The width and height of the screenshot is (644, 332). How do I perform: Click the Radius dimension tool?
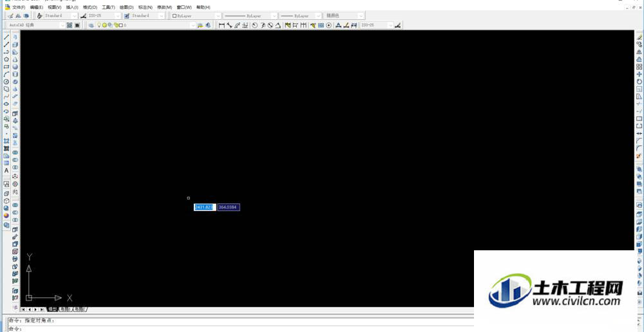[254, 26]
